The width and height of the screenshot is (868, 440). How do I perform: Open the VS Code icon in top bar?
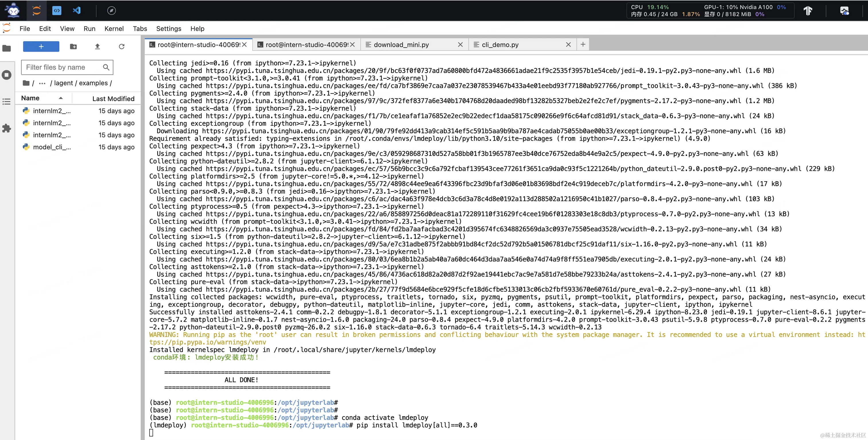click(x=77, y=10)
